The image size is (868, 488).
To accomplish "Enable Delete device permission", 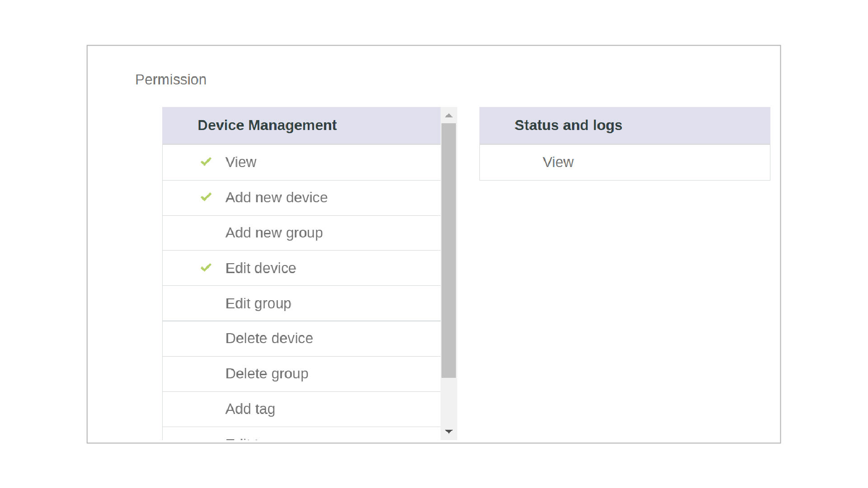I will point(269,339).
